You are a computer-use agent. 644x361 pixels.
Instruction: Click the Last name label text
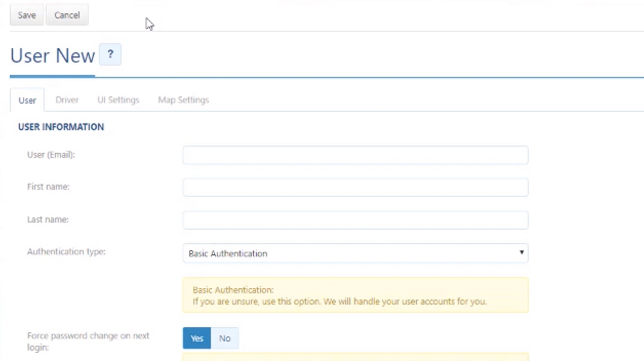pyautogui.click(x=48, y=220)
